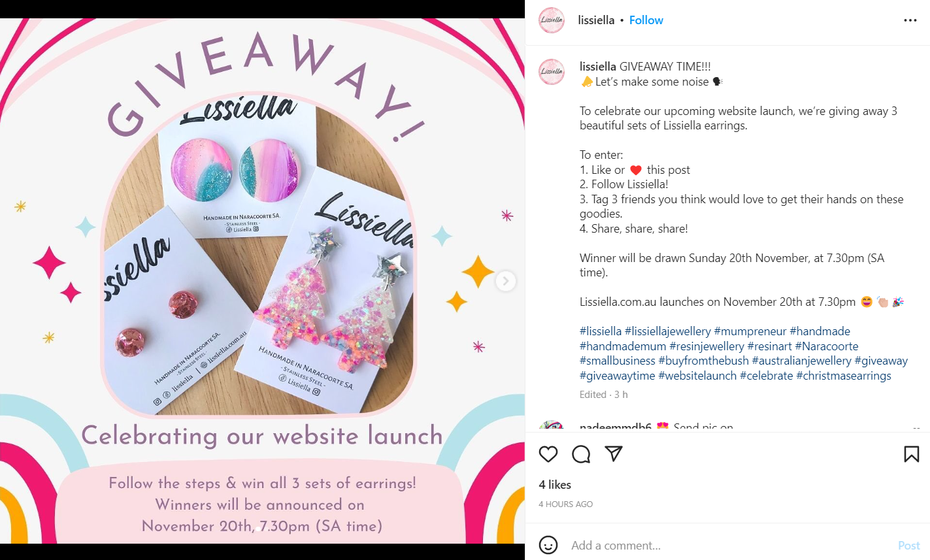Open comments with speech bubble icon

pos(581,454)
